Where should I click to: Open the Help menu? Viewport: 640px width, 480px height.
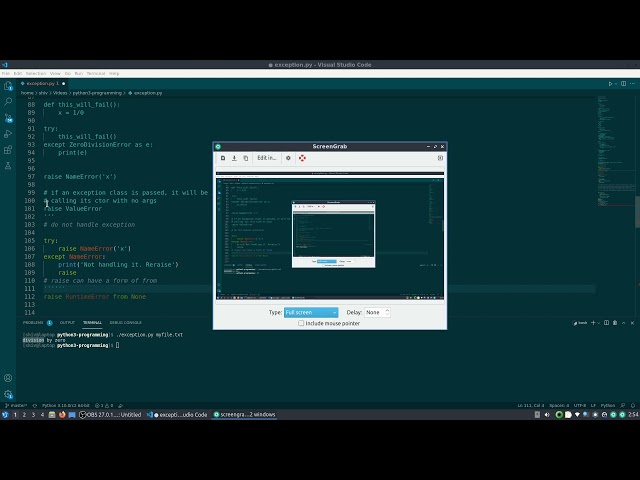point(114,73)
